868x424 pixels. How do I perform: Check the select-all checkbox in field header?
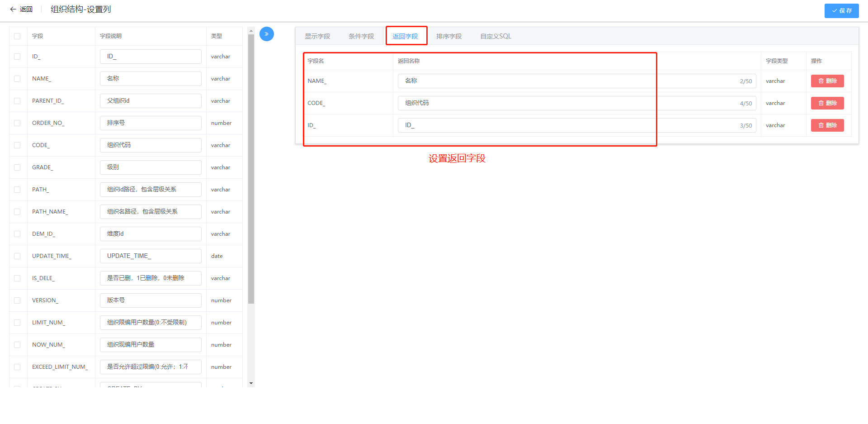pos(17,36)
